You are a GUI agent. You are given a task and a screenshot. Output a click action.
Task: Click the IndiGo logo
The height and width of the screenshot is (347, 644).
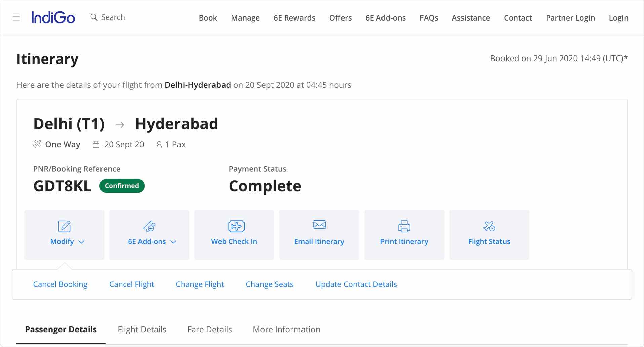(x=53, y=17)
